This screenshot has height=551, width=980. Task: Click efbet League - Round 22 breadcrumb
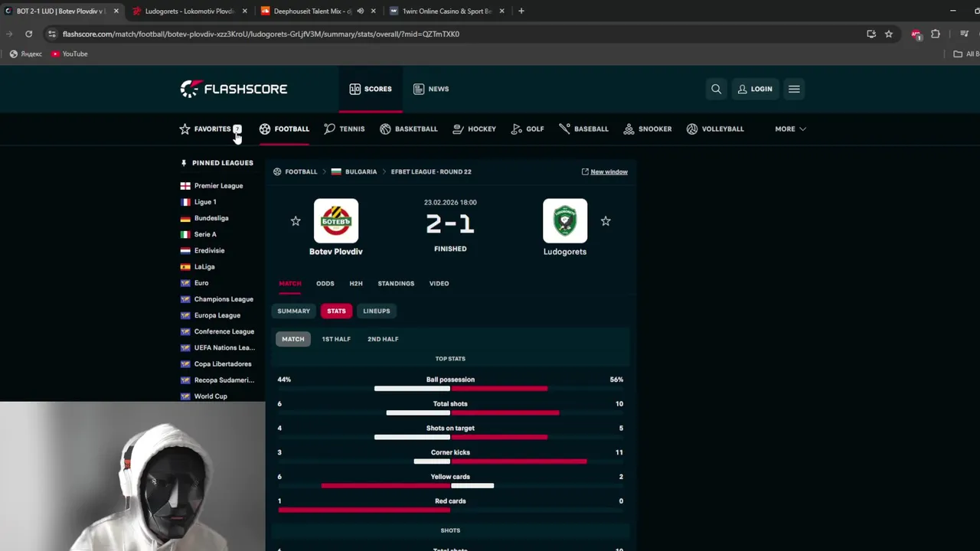[x=431, y=171]
